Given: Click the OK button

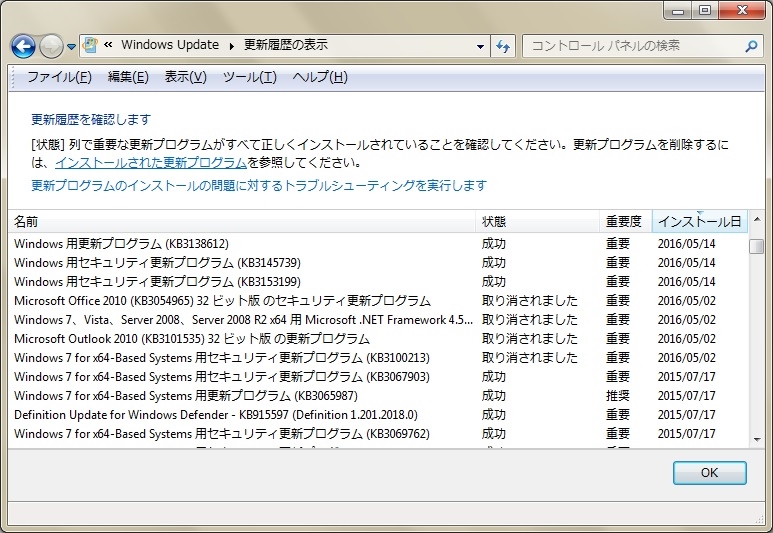Looking at the screenshot, I should pyautogui.click(x=709, y=473).
